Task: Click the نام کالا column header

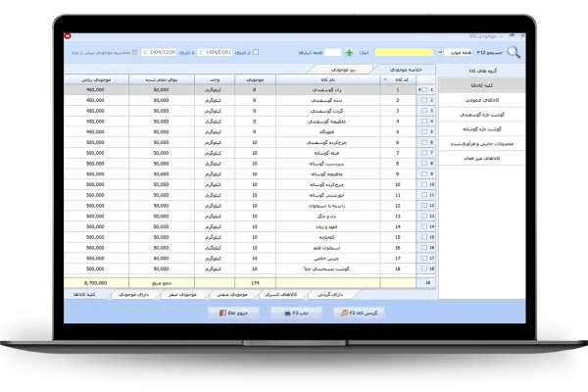Action: 328,79
